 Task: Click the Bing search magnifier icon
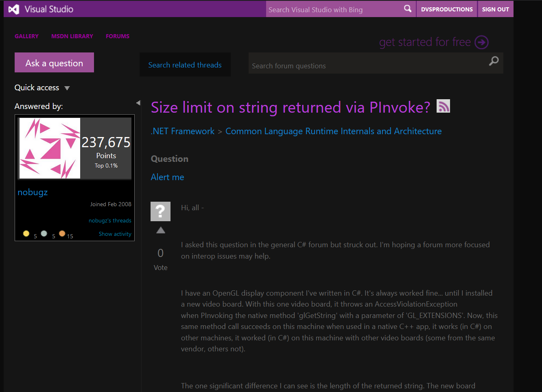tap(407, 9)
